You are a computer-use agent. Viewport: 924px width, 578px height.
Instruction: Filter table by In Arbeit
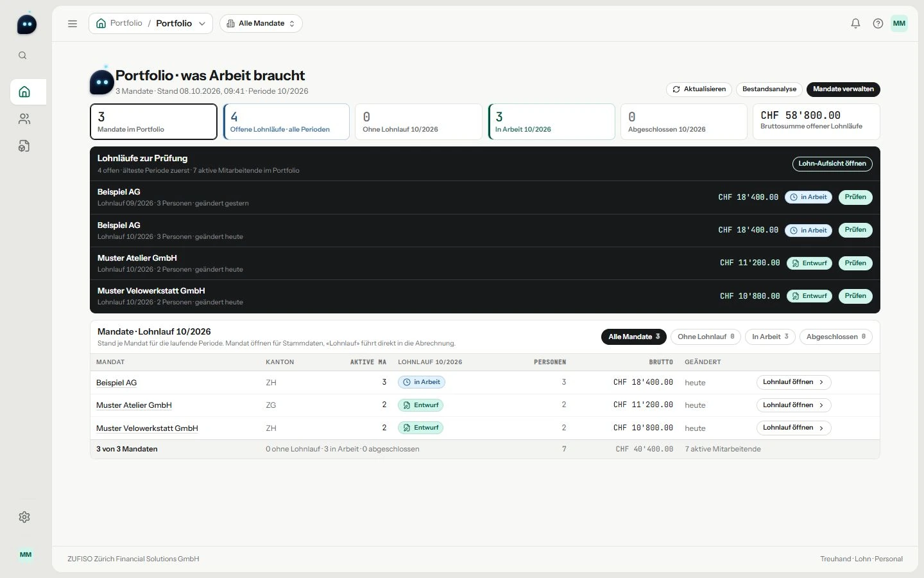[770, 337]
